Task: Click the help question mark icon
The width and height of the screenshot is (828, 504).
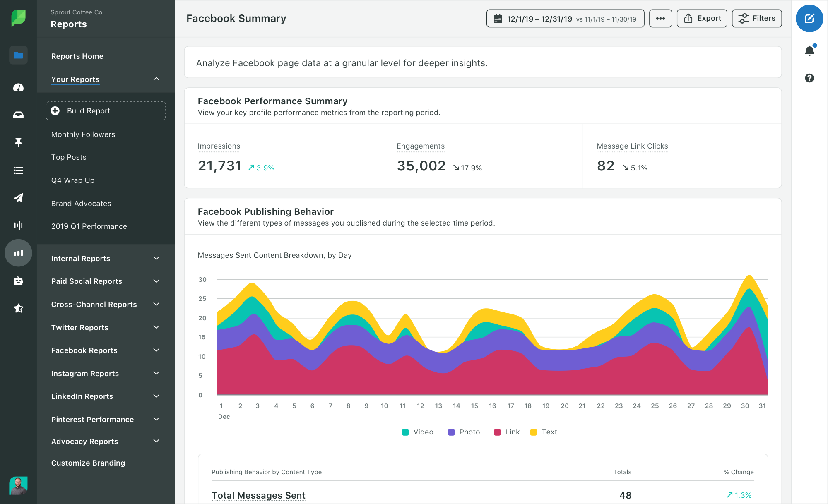Action: (810, 78)
